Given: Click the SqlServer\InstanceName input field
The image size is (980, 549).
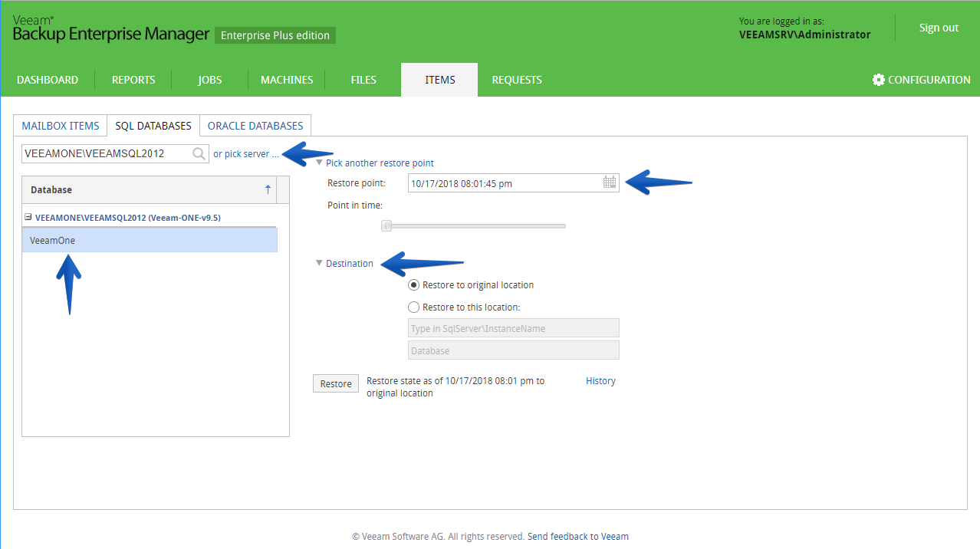Looking at the screenshot, I should click(x=514, y=328).
